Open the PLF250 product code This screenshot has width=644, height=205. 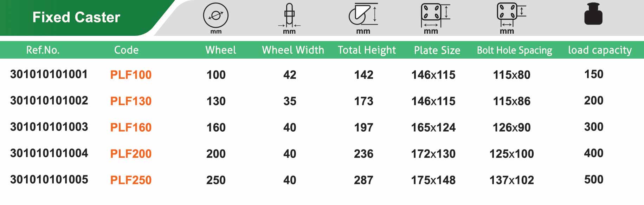point(131,180)
